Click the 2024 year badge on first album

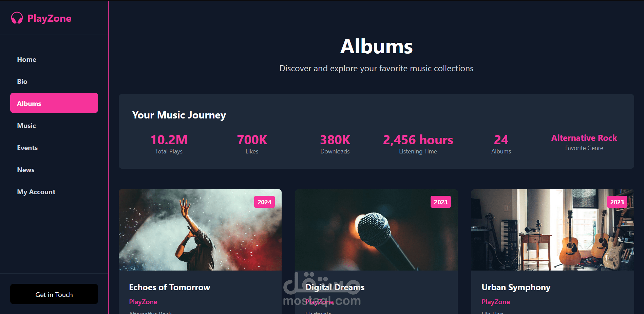pyautogui.click(x=264, y=202)
